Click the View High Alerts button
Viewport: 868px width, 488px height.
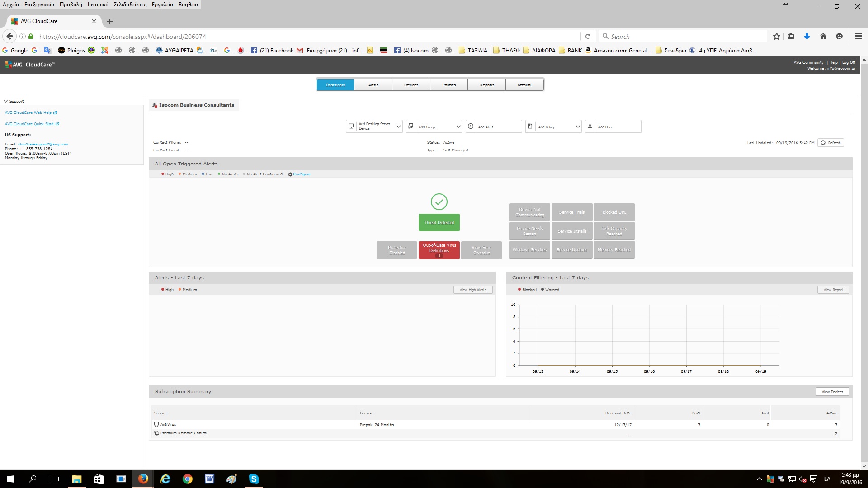473,290
